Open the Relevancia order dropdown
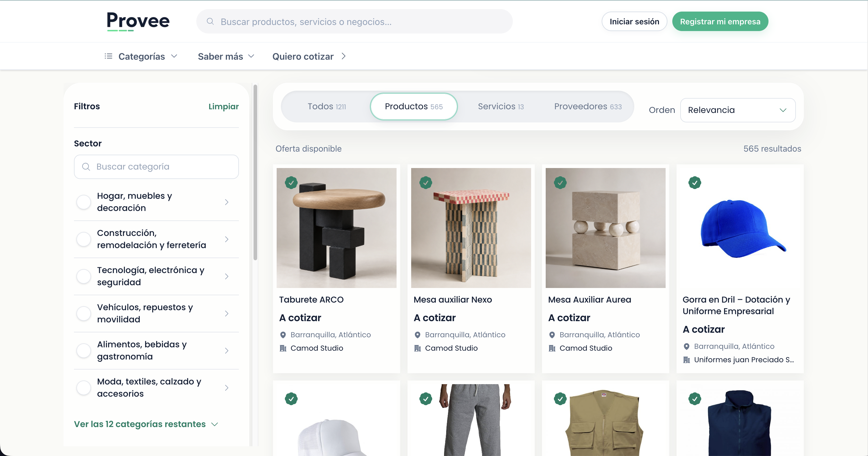Screen dimensions: 868x456 coord(738,110)
